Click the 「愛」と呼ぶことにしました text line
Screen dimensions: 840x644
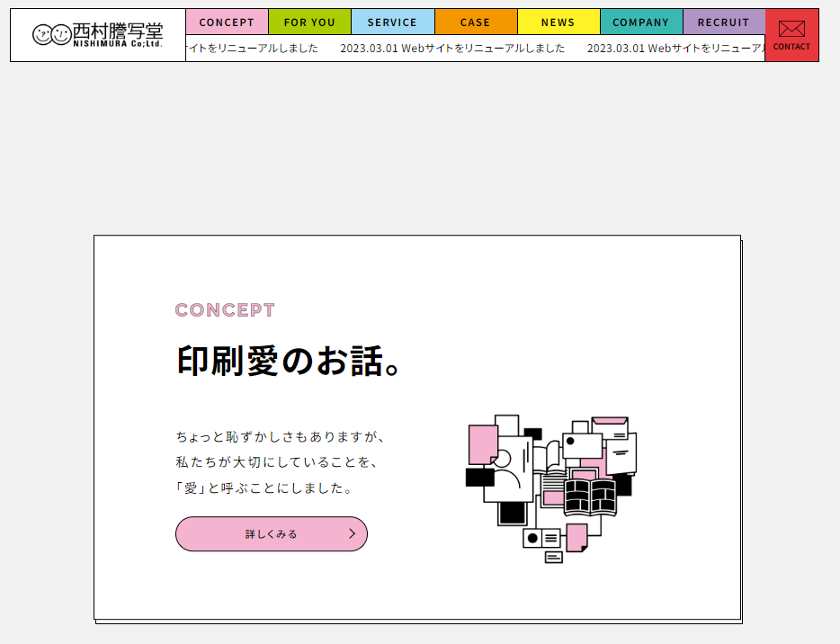(x=264, y=487)
